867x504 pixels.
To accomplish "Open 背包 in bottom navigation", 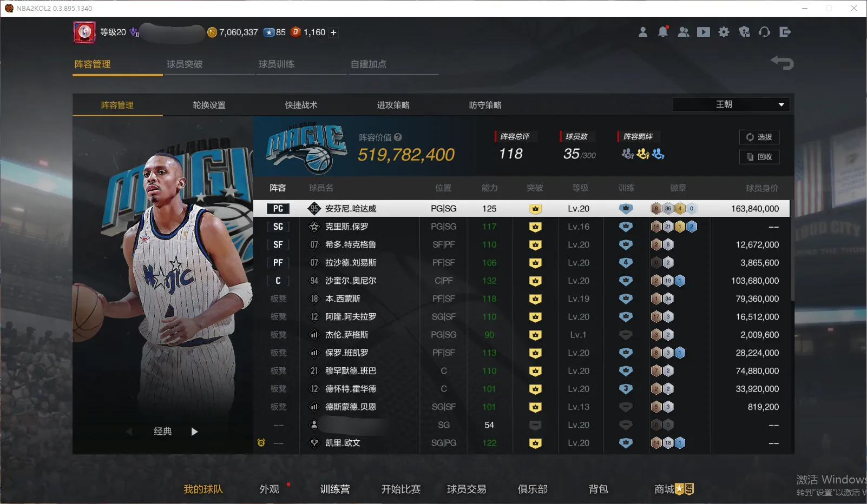I will pyautogui.click(x=599, y=489).
